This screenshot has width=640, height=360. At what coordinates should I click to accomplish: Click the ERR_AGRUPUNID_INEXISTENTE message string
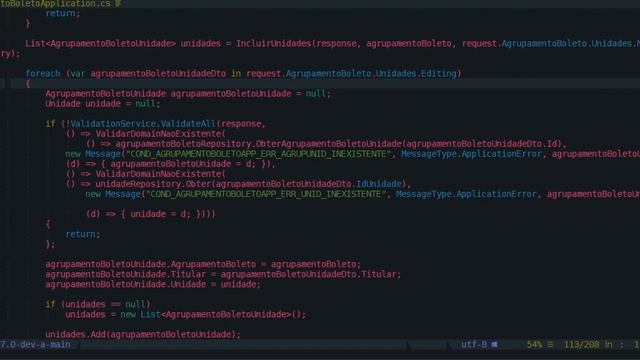tap(258, 154)
